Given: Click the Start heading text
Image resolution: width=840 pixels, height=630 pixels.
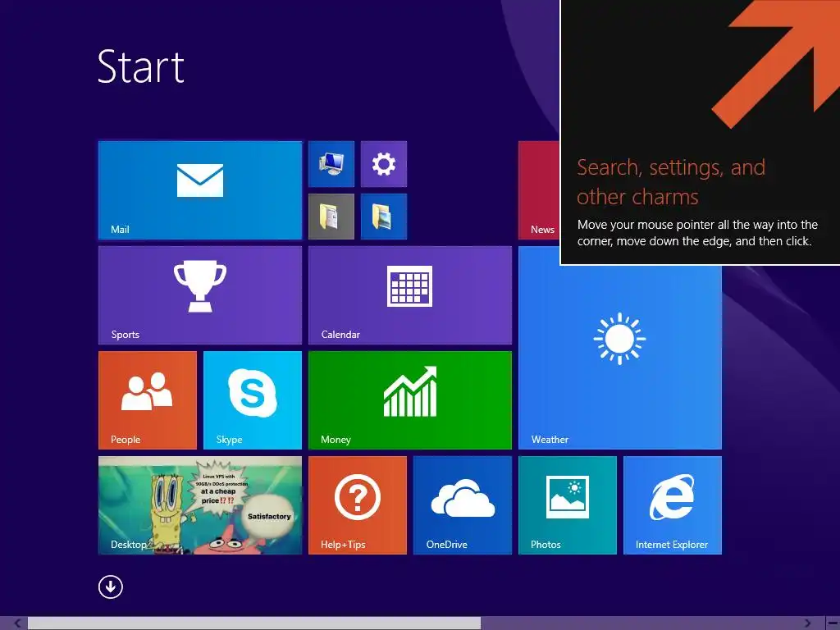Looking at the screenshot, I should click(x=141, y=66).
